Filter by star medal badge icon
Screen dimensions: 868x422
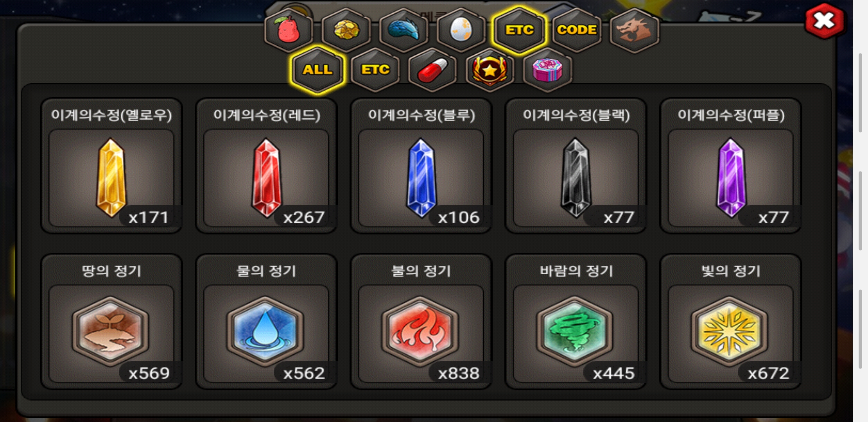(490, 70)
